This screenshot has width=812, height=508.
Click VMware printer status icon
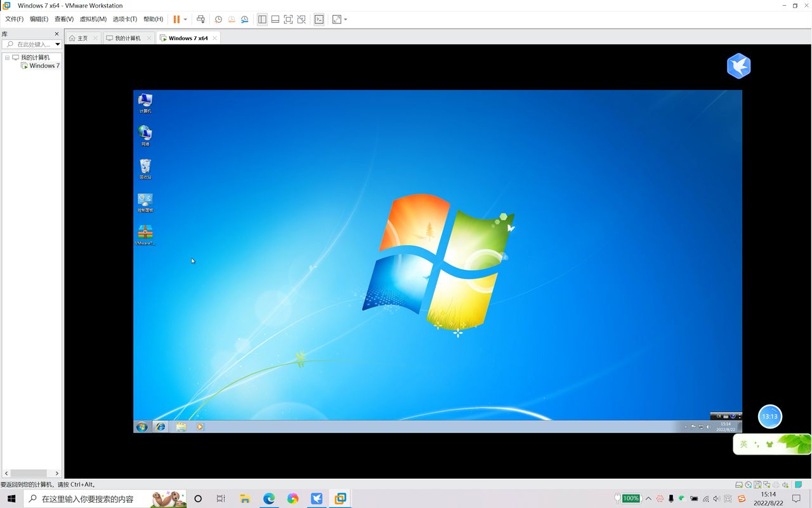coord(776,485)
